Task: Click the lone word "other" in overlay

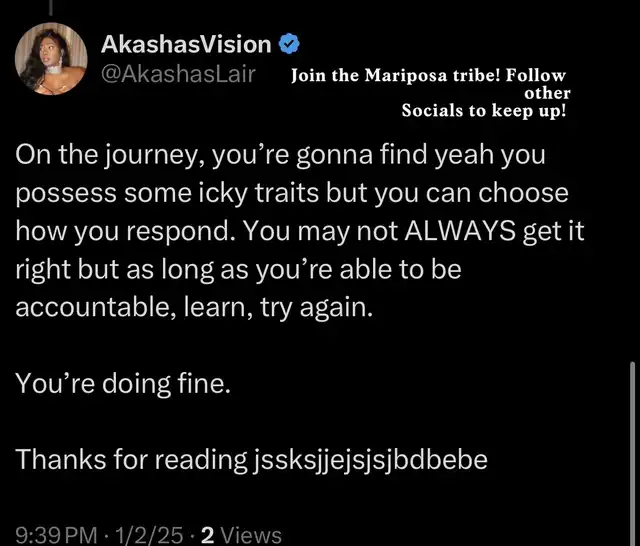Action: (547, 93)
